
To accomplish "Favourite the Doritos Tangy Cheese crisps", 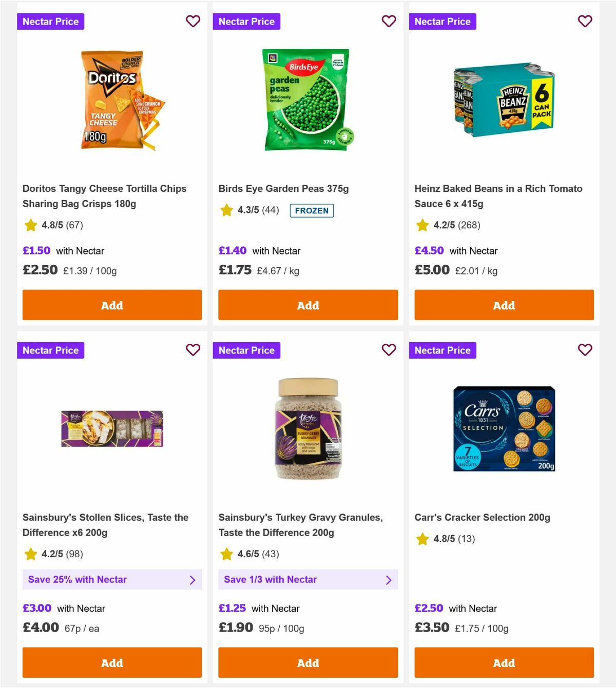I will click(x=193, y=22).
